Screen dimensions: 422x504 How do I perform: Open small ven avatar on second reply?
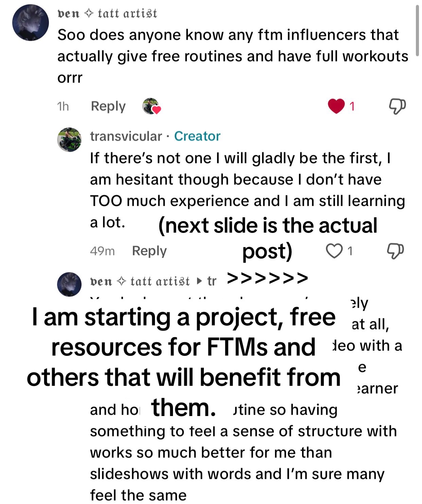coord(69,284)
